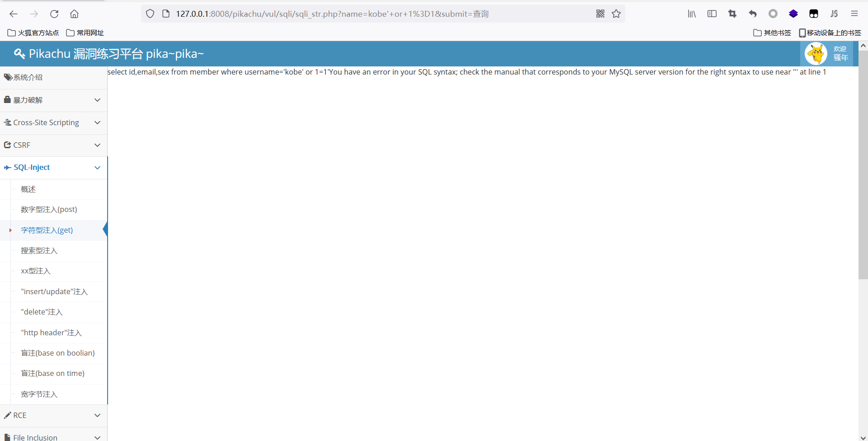Open the 系统介绍 menu item

[53, 78]
